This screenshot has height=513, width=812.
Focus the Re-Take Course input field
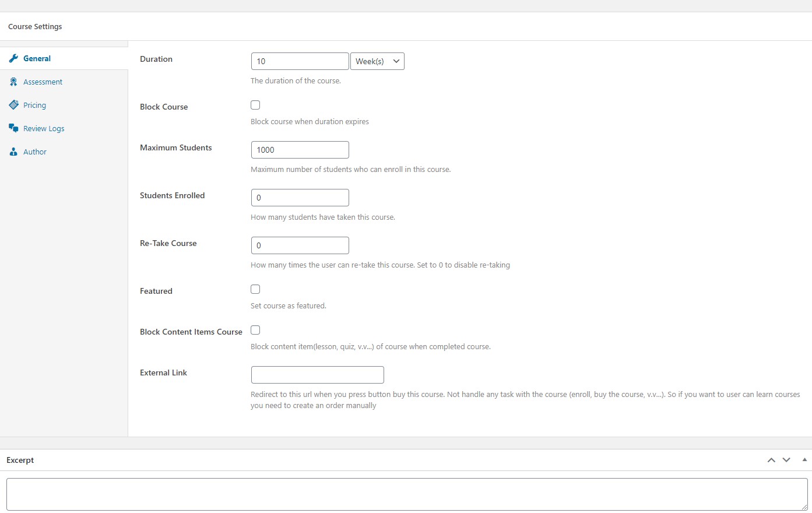[x=300, y=245]
